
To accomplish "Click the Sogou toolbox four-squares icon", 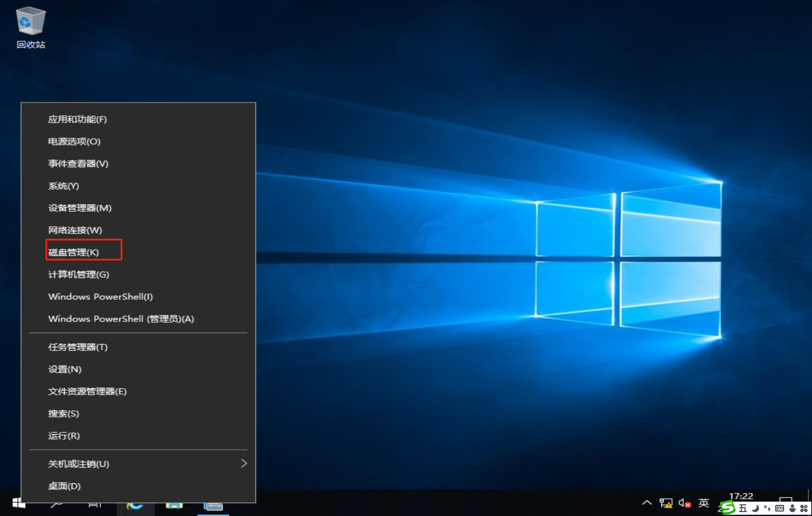I will [804, 508].
